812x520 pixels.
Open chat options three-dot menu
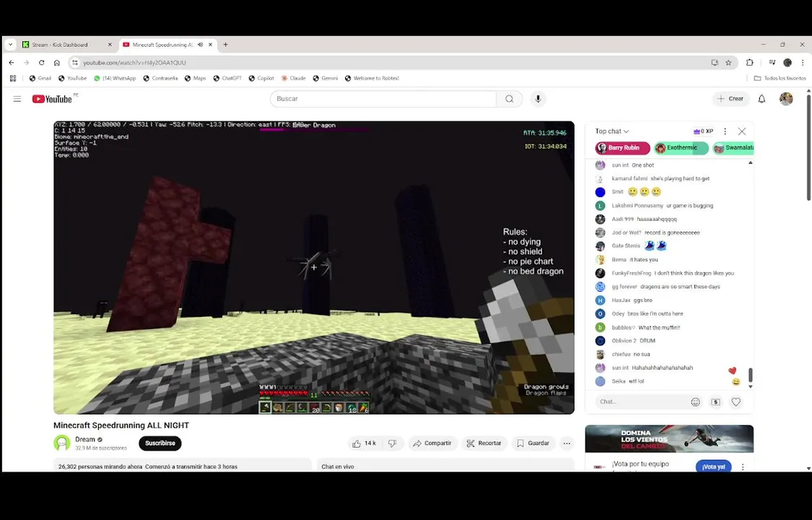click(x=725, y=131)
